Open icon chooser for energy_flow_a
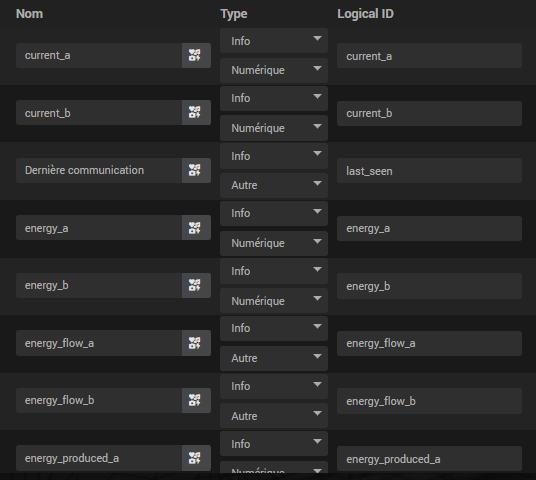Image resolution: width=536 pixels, height=480 pixels. 196,343
